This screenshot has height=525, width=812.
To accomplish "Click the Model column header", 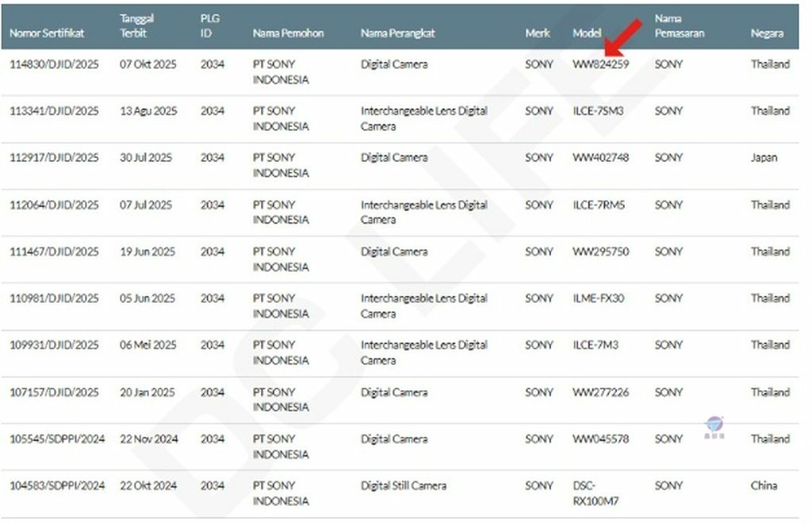I will [x=587, y=33].
